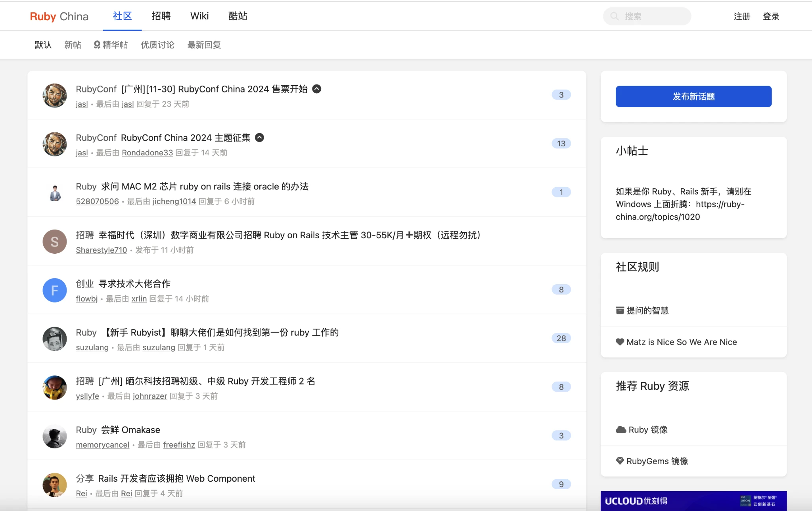
Task: Click reply count badge 28
Action: click(561, 338)
